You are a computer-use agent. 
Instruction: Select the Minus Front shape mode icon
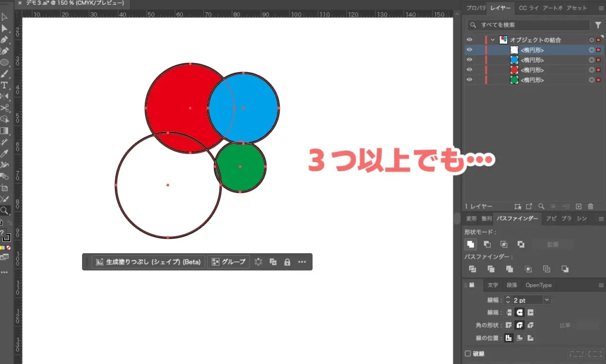[487, 244]
